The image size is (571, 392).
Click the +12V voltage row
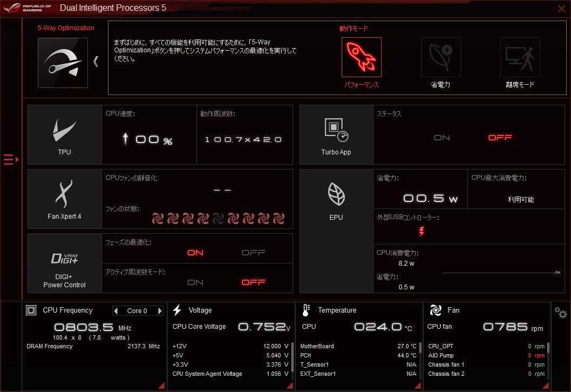pyautogui.click(x=230, y=346)
